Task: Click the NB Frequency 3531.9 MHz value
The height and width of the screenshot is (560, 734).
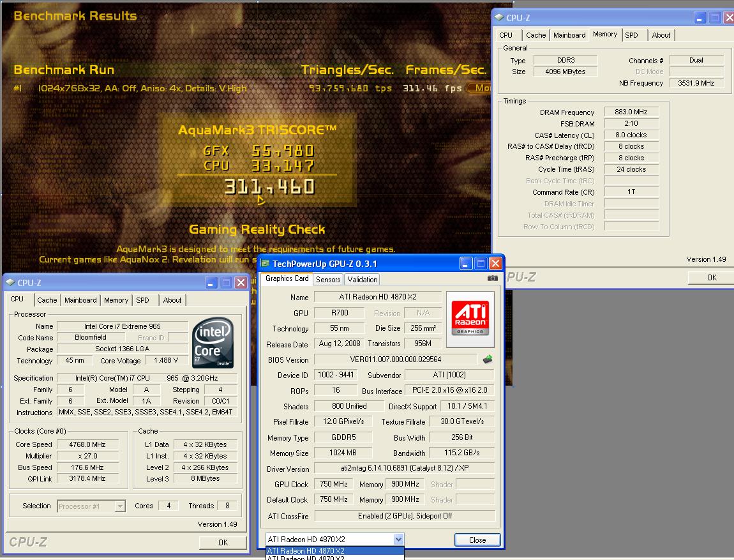Action: tap(696, 83)
